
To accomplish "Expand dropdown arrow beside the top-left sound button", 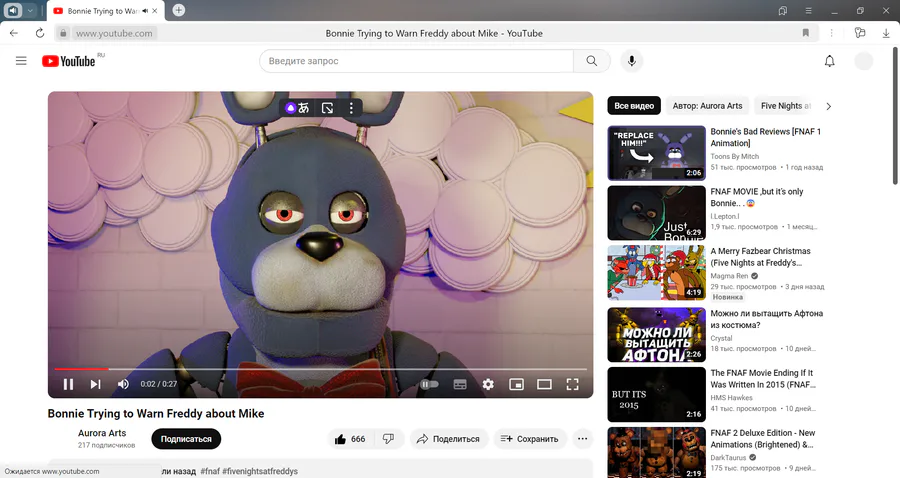I will (30, 10).
